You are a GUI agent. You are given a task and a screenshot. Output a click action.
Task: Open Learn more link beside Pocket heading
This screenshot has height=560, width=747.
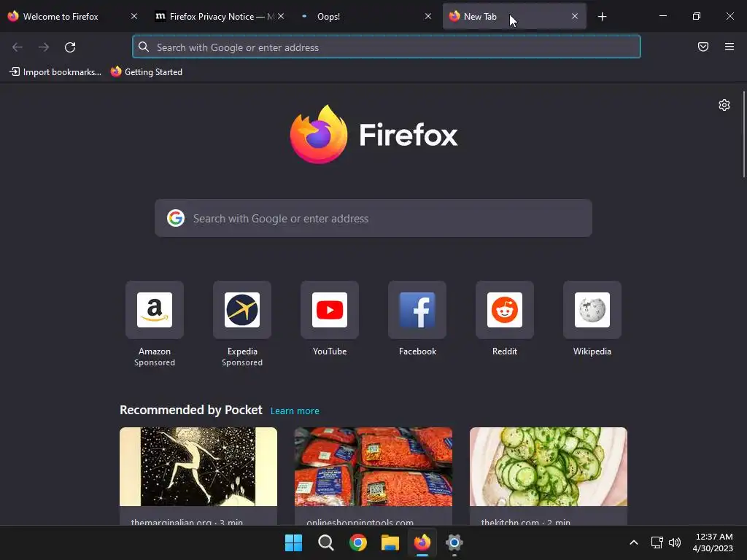click(x=295, y=411)
